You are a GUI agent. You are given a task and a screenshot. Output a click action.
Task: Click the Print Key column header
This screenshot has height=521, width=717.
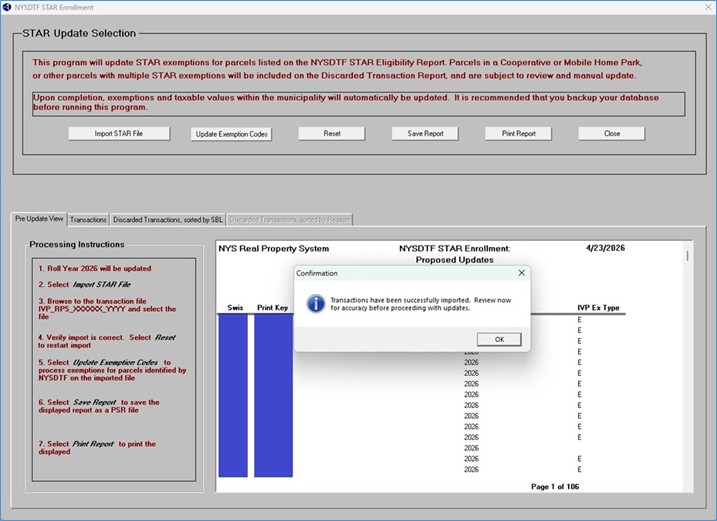[273, 308]
